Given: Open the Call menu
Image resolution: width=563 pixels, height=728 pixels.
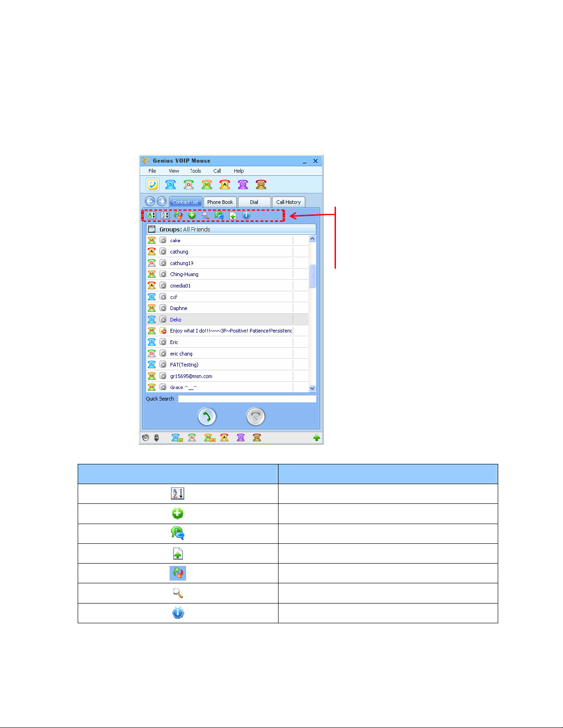Looking at the screenshot, I should pos(217,171).
